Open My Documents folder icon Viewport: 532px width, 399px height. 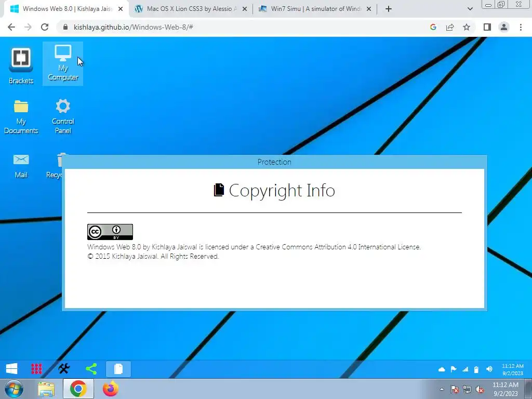[21, 117]
